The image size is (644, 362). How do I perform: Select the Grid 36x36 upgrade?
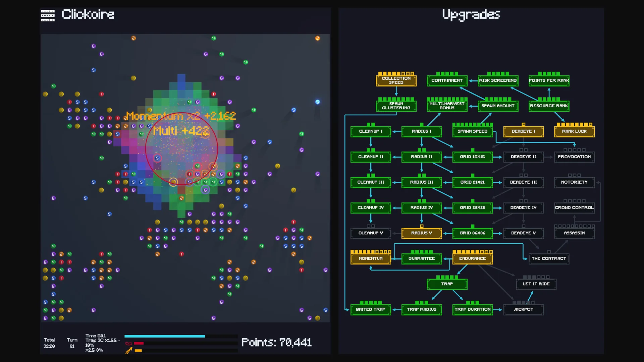(472, 233)
